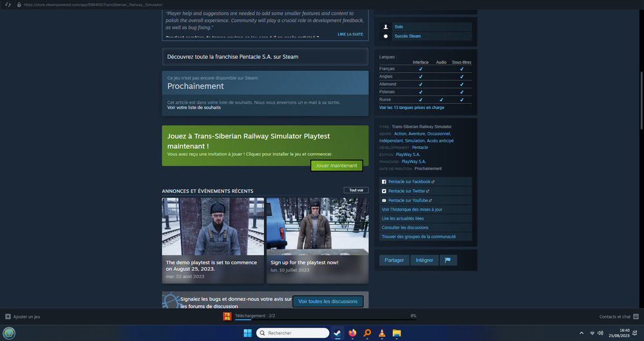Click the Aventure genre link
This screenshot has width=644, height=341.
point(417,133)
